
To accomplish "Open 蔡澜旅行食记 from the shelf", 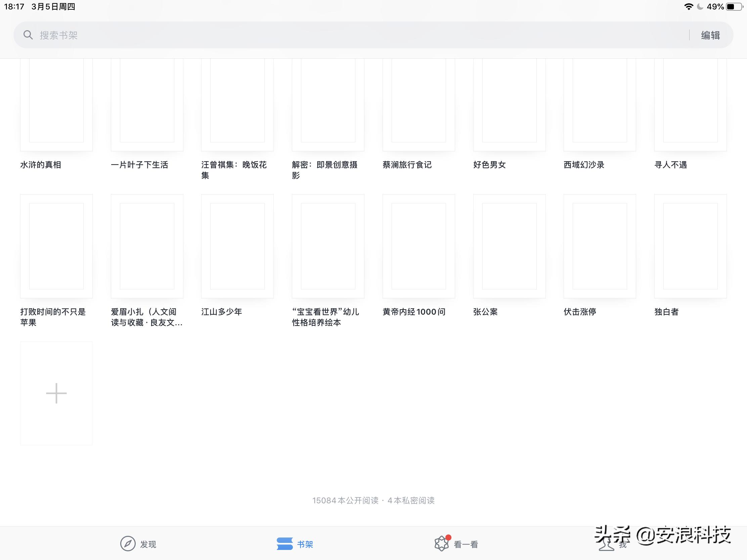I will pos(419,105).
